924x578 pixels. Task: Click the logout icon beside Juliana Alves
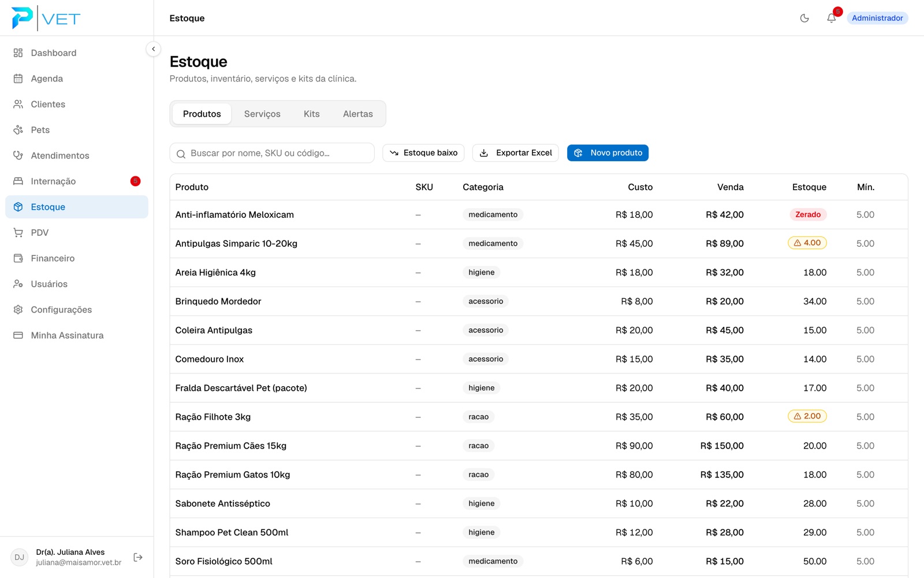138,557
